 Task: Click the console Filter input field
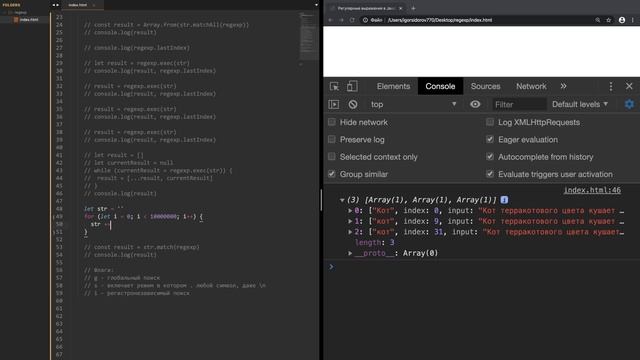point(519,104)
